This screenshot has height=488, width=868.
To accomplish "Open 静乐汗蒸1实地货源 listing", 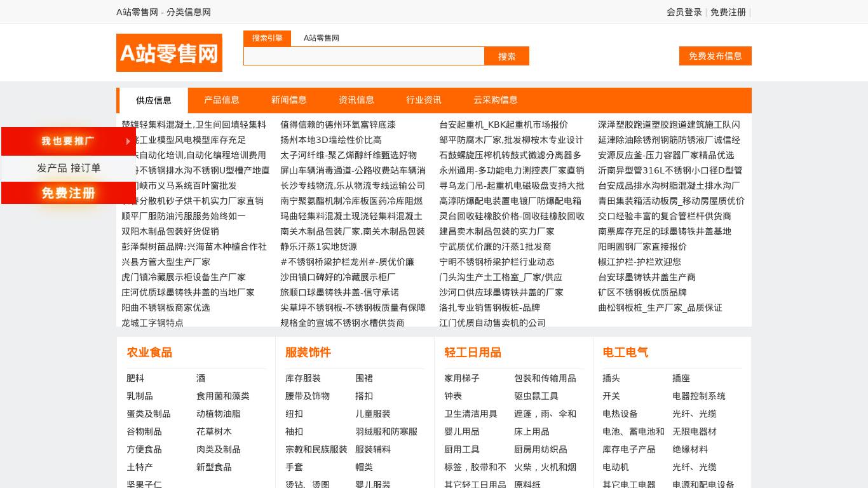I will coord(319,247).
